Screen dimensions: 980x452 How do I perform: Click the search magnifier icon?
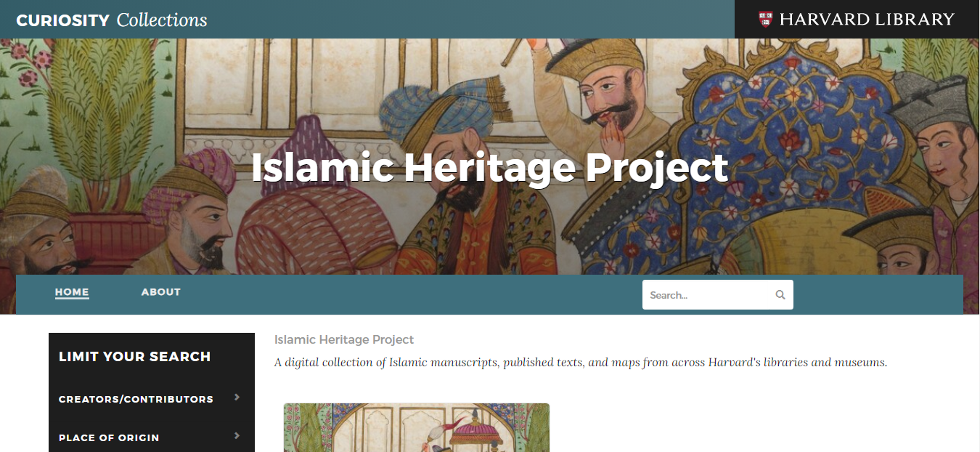(780, 295)
